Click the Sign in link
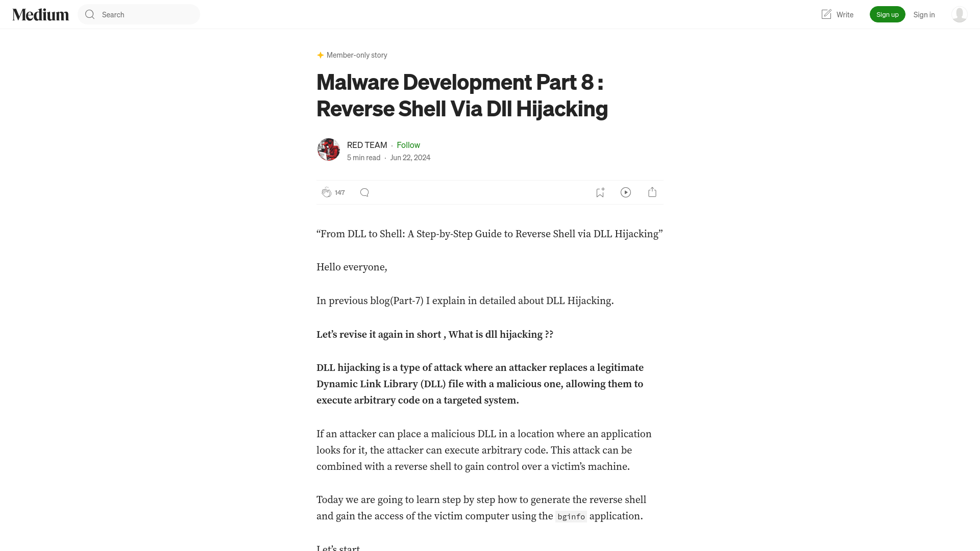The height and width of the screenshot is (551, 980). coord(923,14)
